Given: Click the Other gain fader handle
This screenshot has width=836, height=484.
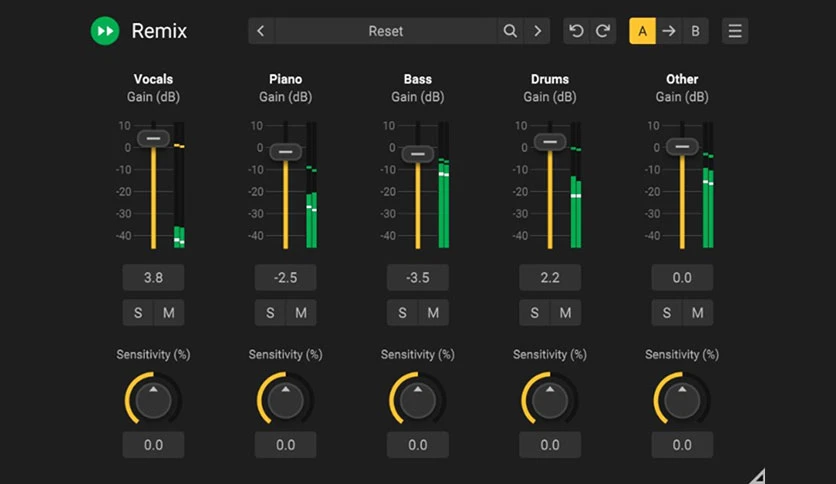Looking at the screenshot, I should tap(682, 147).
